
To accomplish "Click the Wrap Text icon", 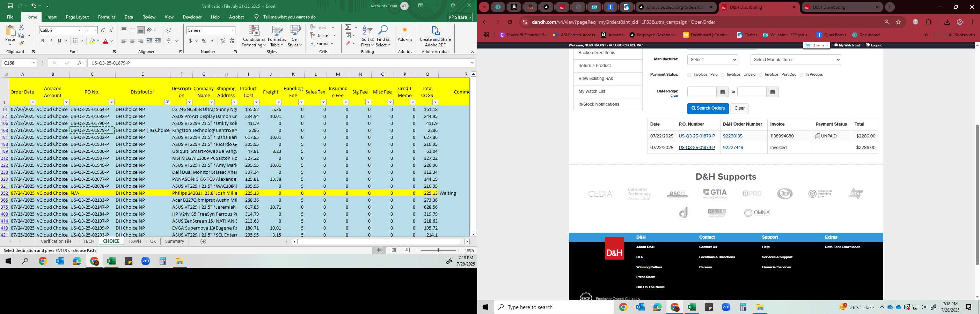I will pyautogui.click(x=169, y=30).
